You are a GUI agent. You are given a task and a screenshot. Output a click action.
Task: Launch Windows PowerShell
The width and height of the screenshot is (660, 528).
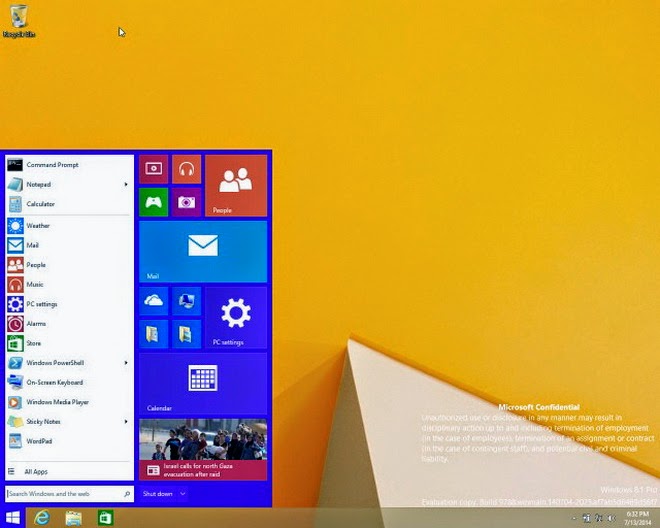point(69,363)
